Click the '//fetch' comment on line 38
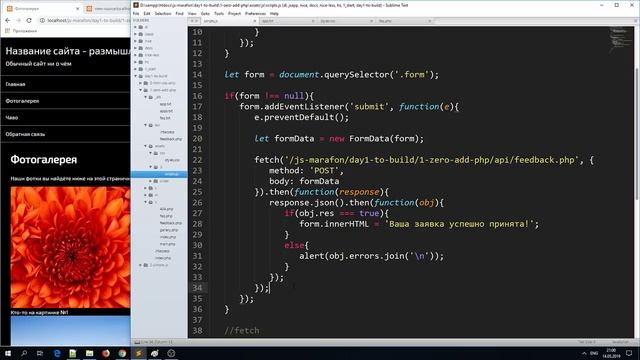This screenshot has width=640, height=360. tap(242, 330)
